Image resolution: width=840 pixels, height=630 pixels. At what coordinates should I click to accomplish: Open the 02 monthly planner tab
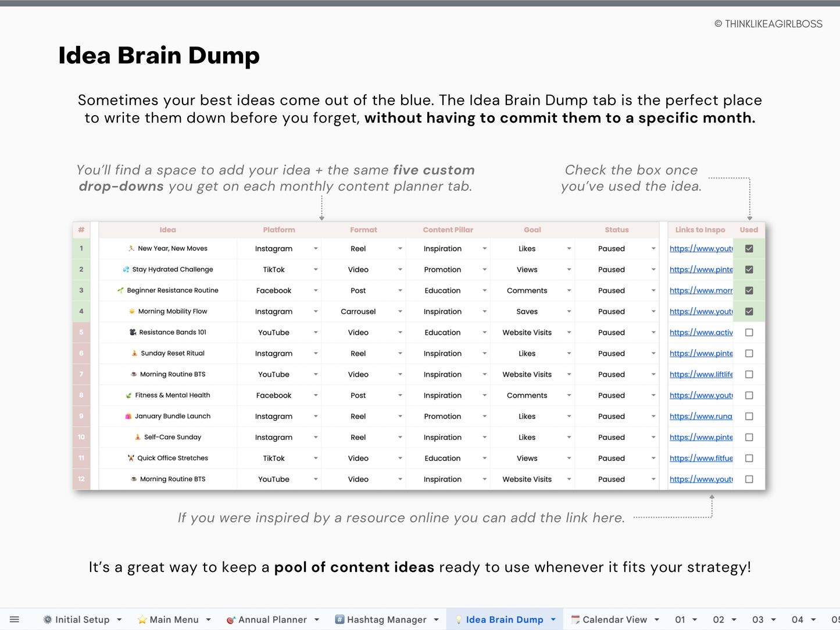(720, 619)
